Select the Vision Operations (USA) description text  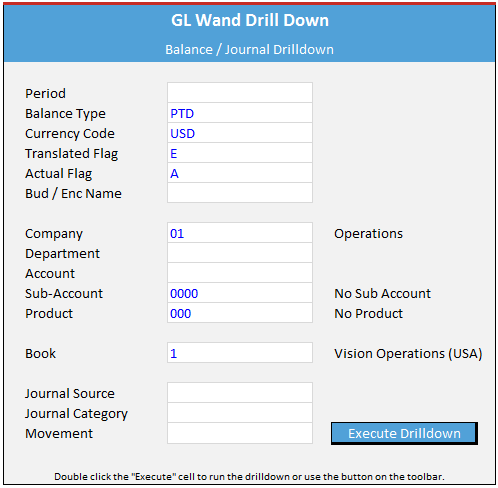point(408,353)
